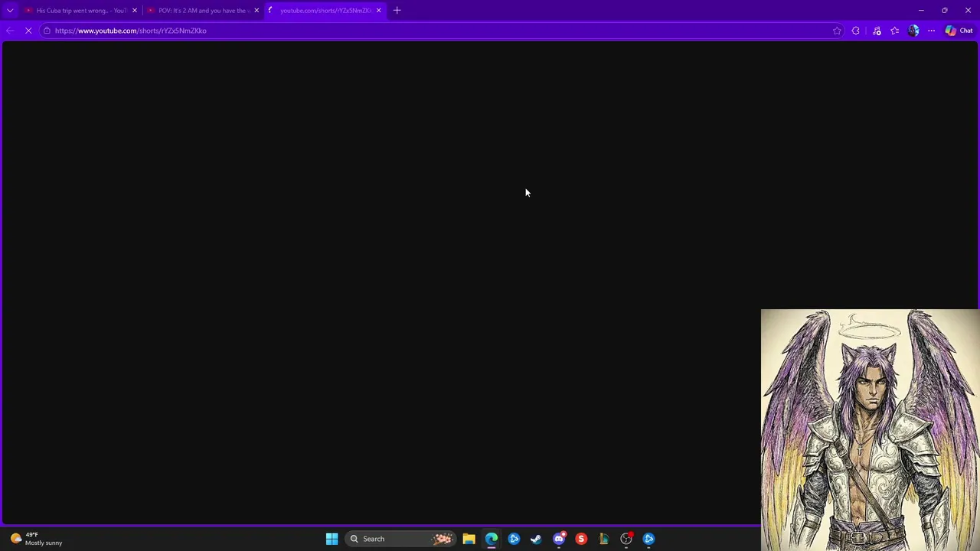Viewport: 980px width, 551px height.
Task: Open the weather widget showing 49°F
Action: tap(36, 539)
